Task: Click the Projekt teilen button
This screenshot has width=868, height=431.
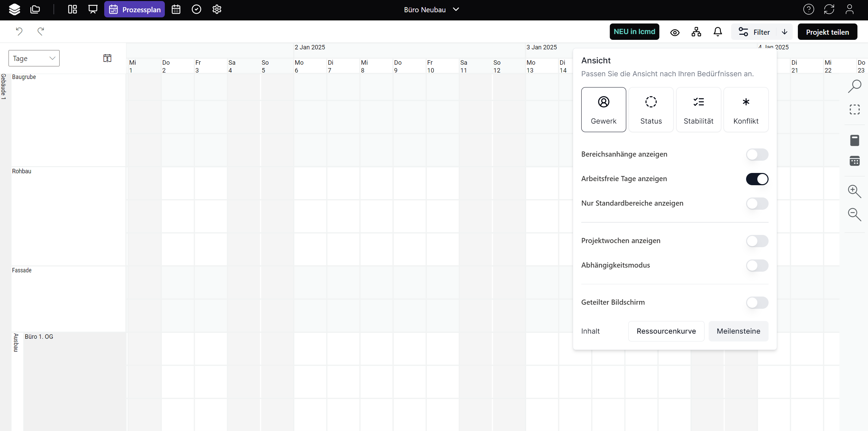Action: tap(827, 32)
